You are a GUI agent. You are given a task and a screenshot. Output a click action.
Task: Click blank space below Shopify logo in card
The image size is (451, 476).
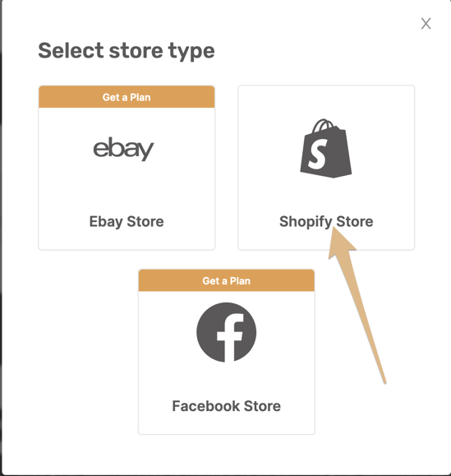click(x=326, y=196)
